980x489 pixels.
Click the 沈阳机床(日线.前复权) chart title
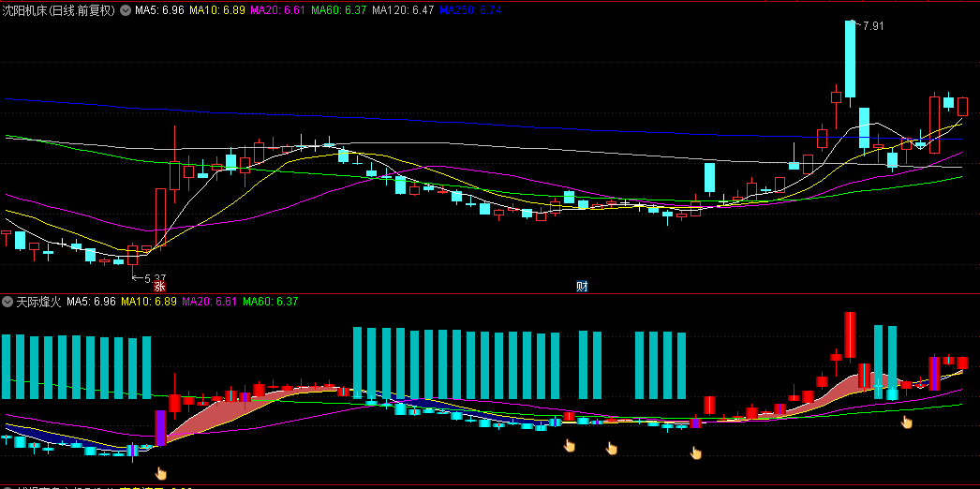(x=59, y=10)
